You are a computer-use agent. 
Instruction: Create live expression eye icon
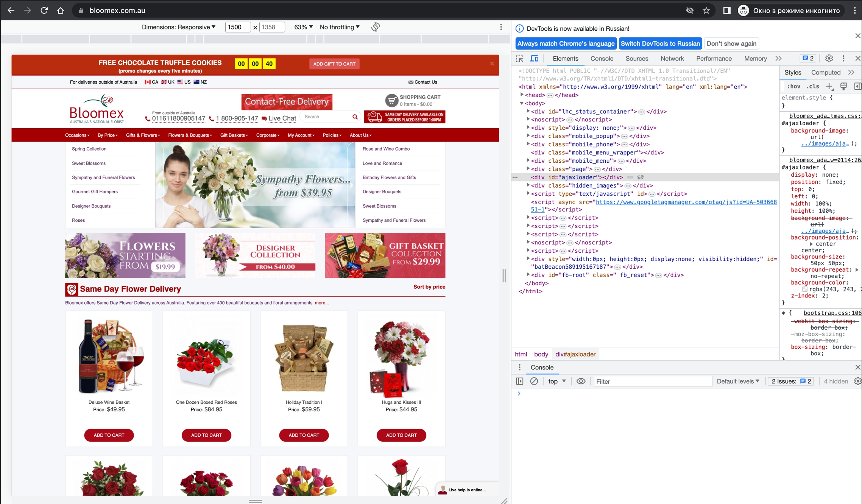coord(581,381)
